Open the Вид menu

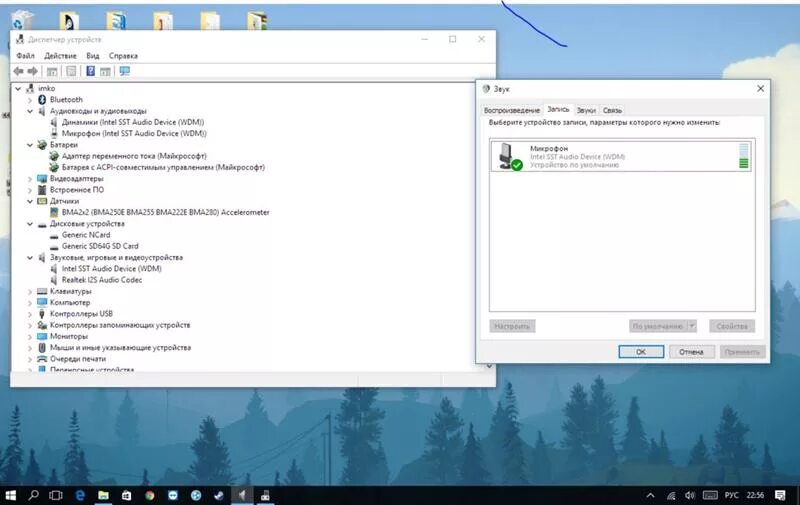pos(93,56)
